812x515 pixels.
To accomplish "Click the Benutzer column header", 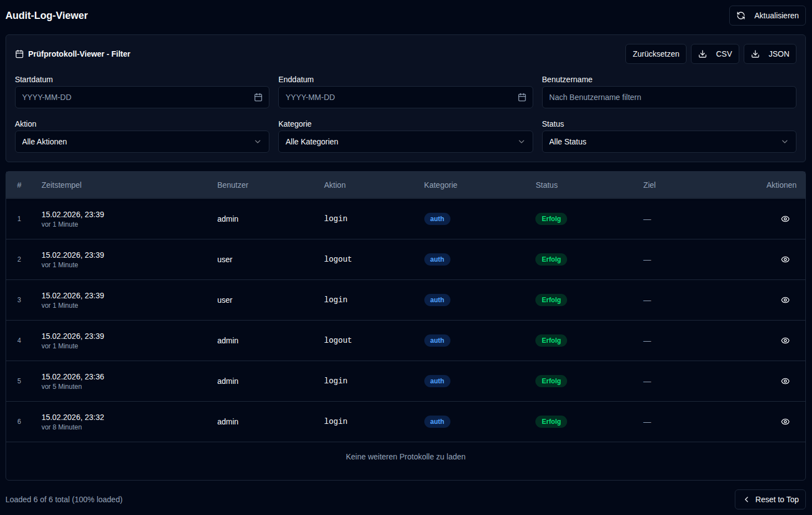I will tap(232, 185).
